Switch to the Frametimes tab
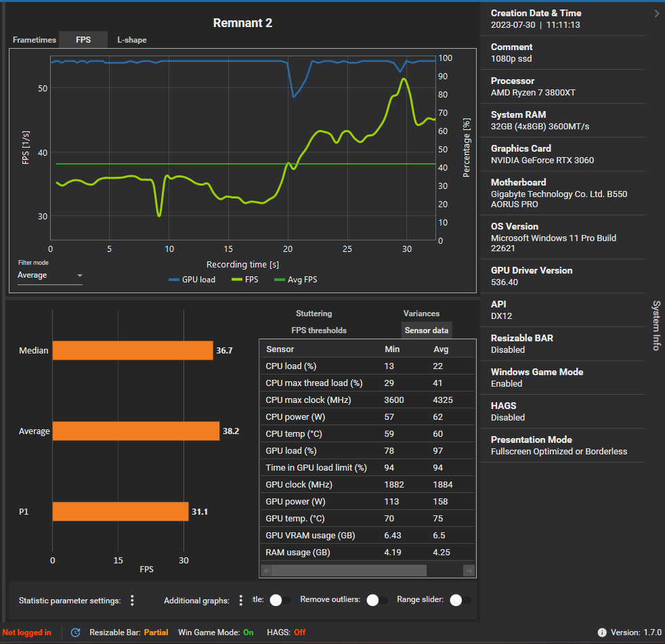The width and height of the screenshot is (665, 644). coord(35,40)
